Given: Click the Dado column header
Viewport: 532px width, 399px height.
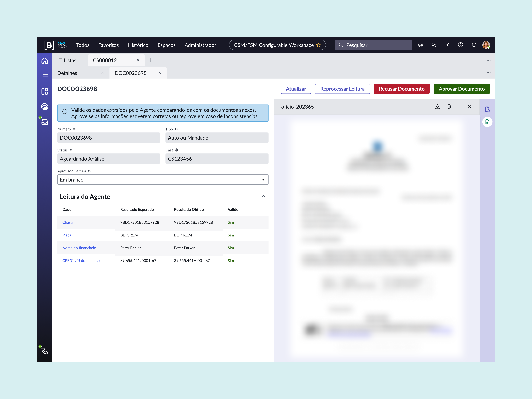Looking at the screenshot, I should tap(67, 209).
